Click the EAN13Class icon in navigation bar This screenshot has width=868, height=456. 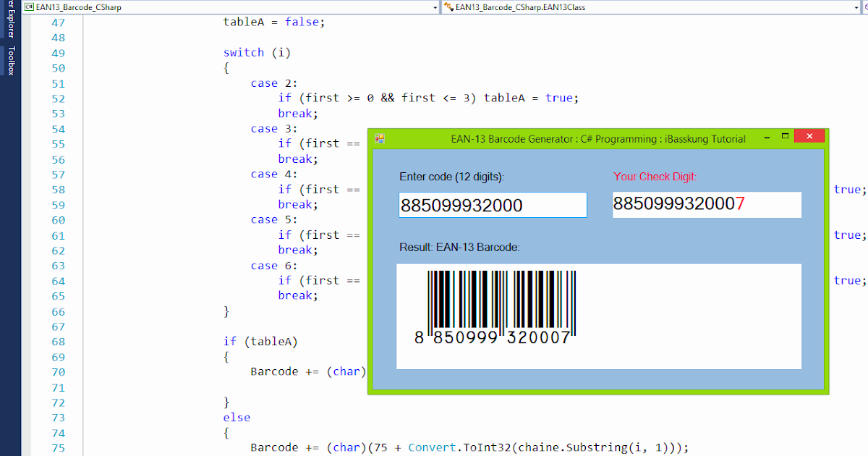448,7
